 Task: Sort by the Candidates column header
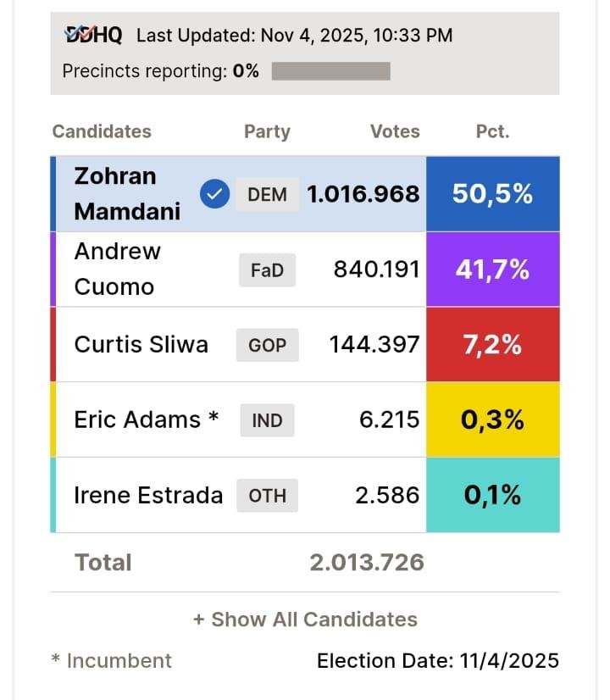(x=102, y=131)
